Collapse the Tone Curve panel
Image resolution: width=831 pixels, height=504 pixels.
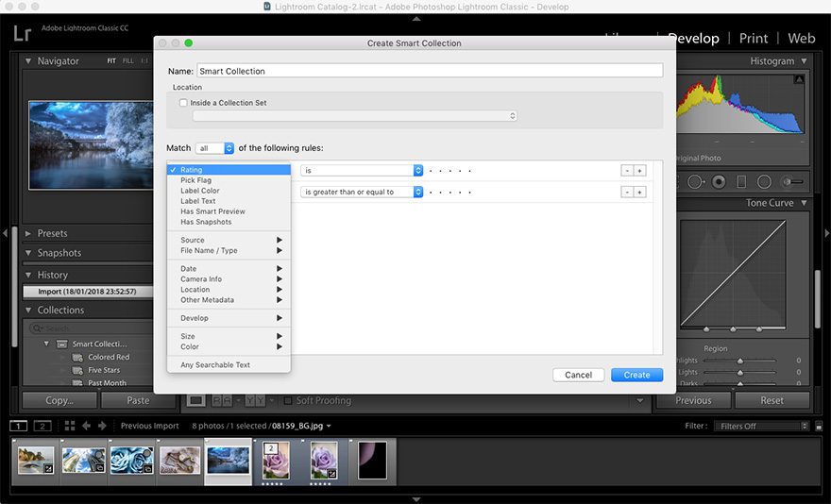coord(804,203)
